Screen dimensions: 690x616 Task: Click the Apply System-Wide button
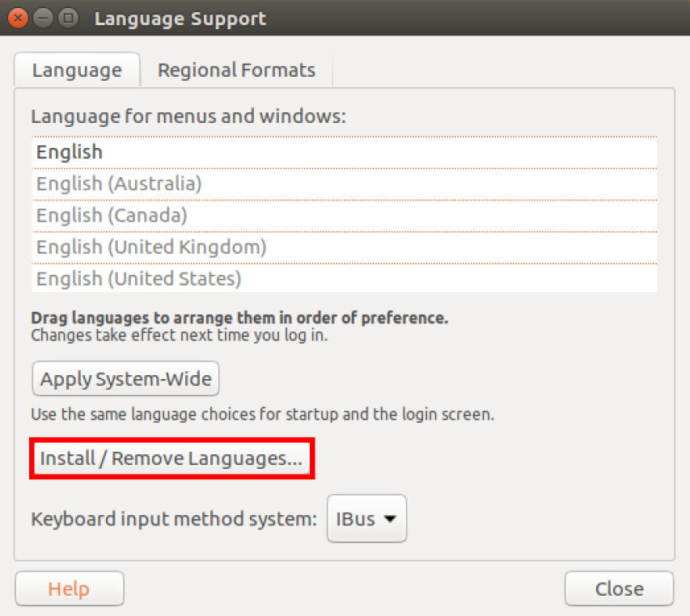pos(125,378)
